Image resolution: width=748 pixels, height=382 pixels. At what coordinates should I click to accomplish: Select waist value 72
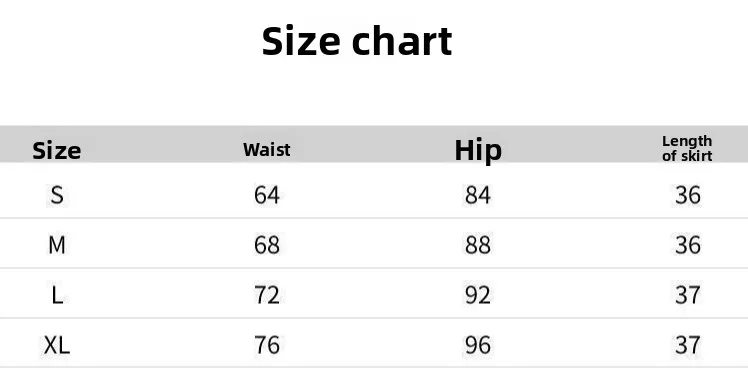click(x=267, y=295)
